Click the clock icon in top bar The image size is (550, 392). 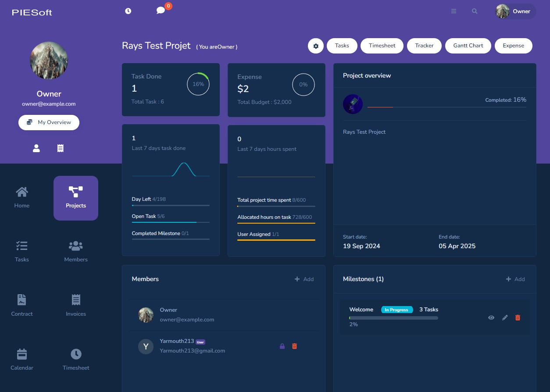pos(128,11)
